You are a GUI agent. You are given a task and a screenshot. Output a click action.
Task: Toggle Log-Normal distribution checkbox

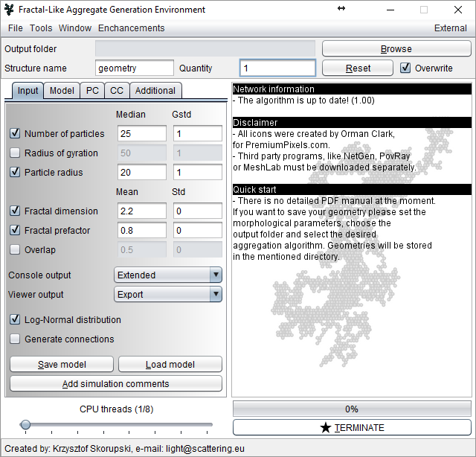click(15, 319)
